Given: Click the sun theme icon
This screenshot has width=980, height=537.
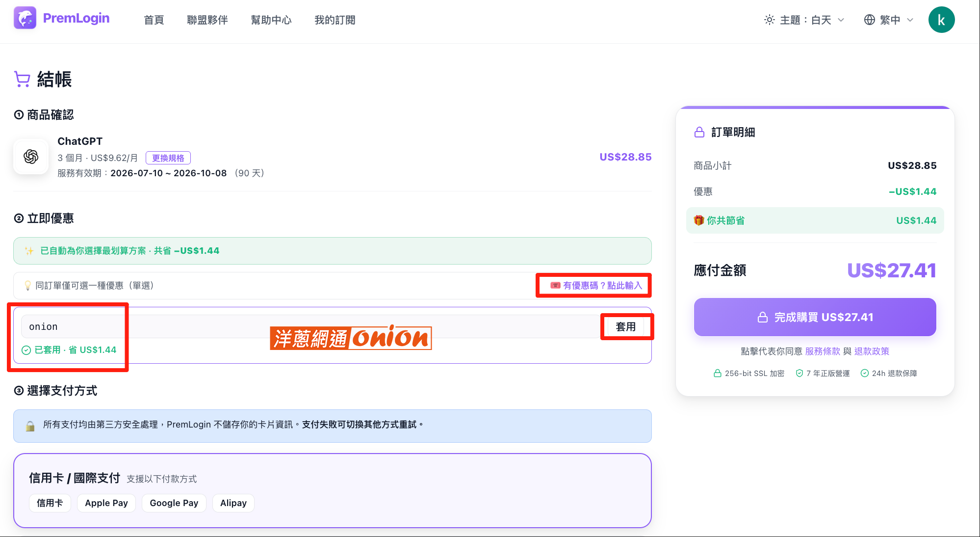Looking at the screenshot, I should coord(770,20).
